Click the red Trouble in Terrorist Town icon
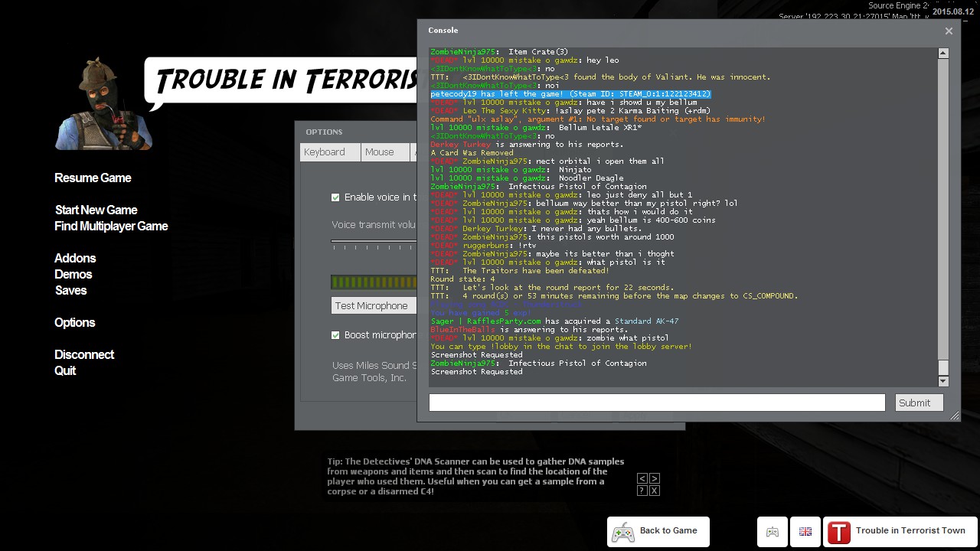This screenshot has height=551, width=980. 839,532
